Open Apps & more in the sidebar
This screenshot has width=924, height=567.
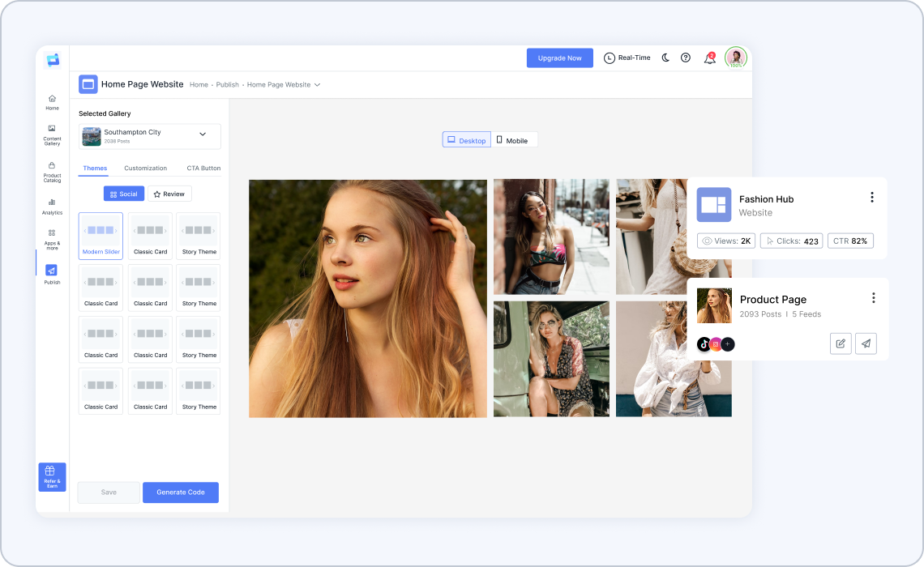pyautogui.click(x=52, y=239)
